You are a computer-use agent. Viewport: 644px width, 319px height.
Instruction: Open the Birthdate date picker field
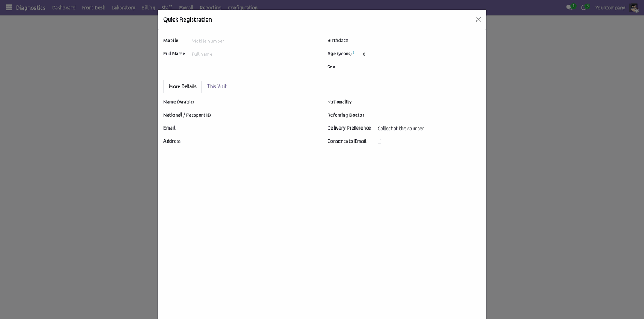[x=422, y=41]
